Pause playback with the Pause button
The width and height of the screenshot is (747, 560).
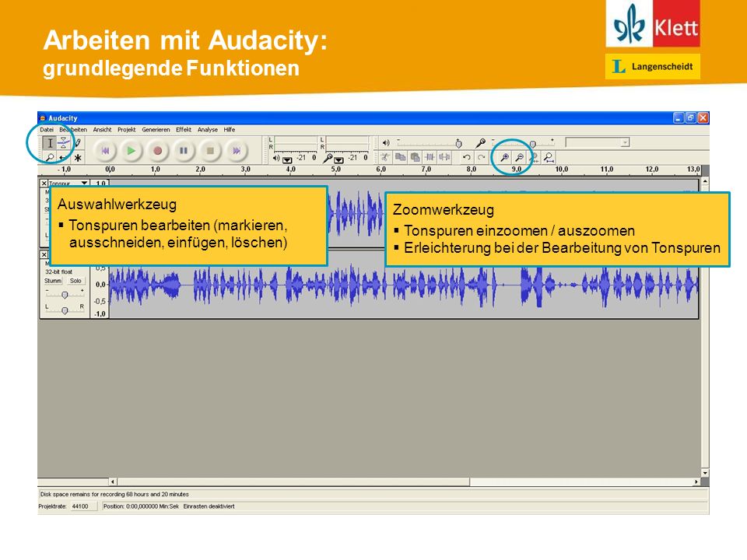click(184, 151)
